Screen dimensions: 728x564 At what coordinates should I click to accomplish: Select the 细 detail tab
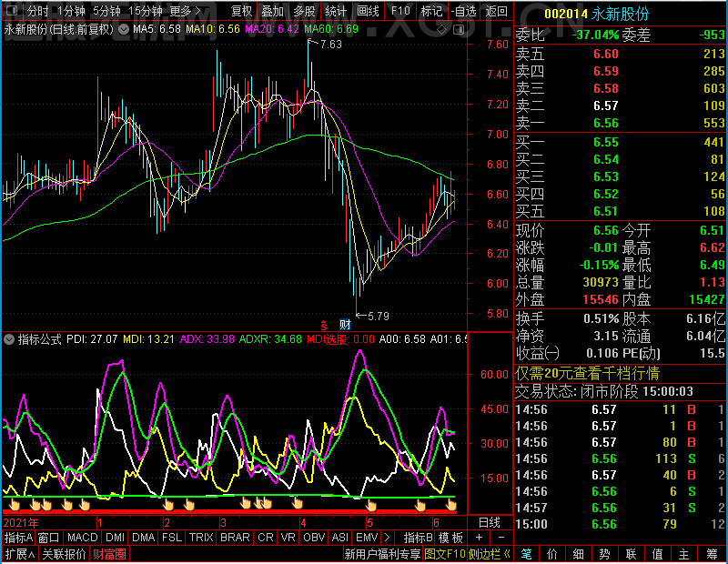point(579,554)
